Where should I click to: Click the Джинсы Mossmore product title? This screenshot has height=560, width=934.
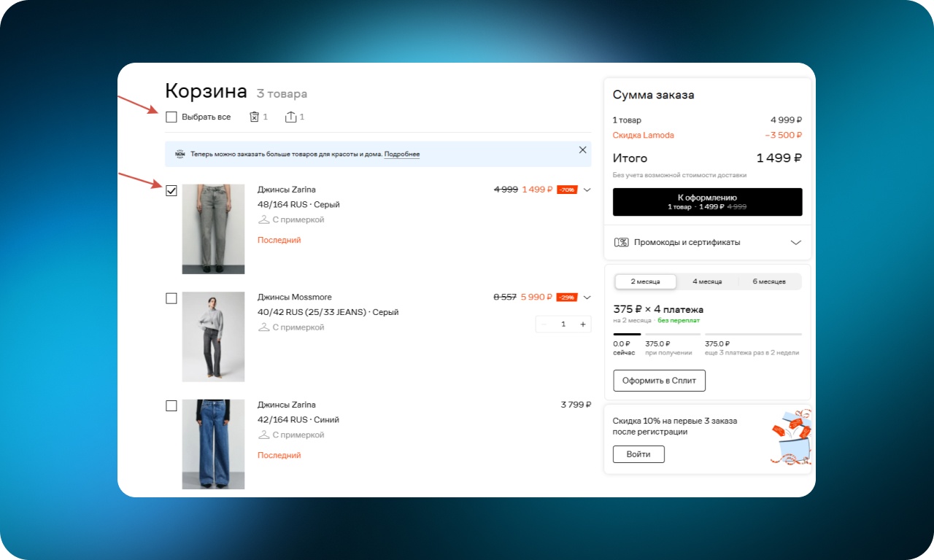click(295, 297)
